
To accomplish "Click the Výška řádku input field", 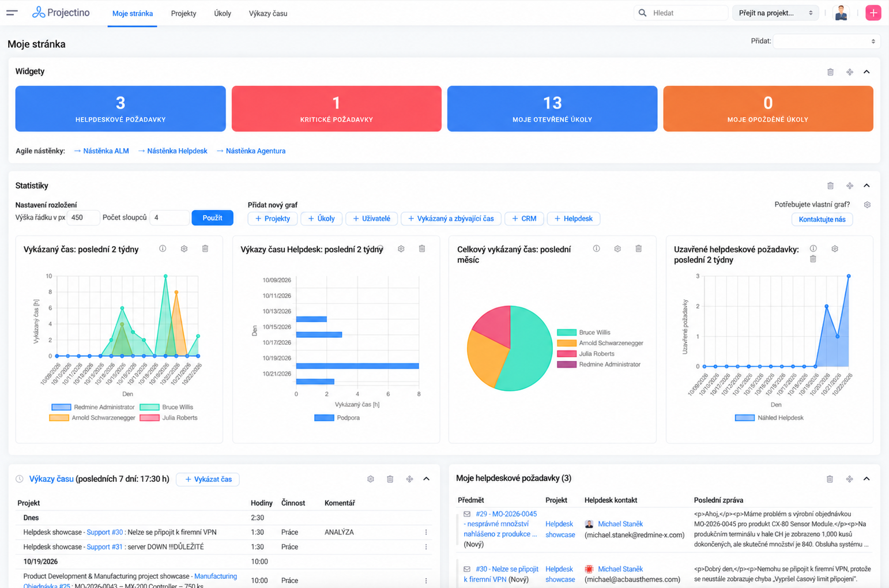I will (x=84, y=218).
